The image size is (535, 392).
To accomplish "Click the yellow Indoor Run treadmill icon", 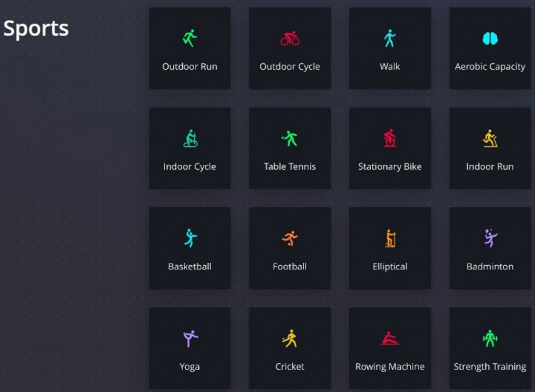I will pyautogui.click(x=490, y=138).
